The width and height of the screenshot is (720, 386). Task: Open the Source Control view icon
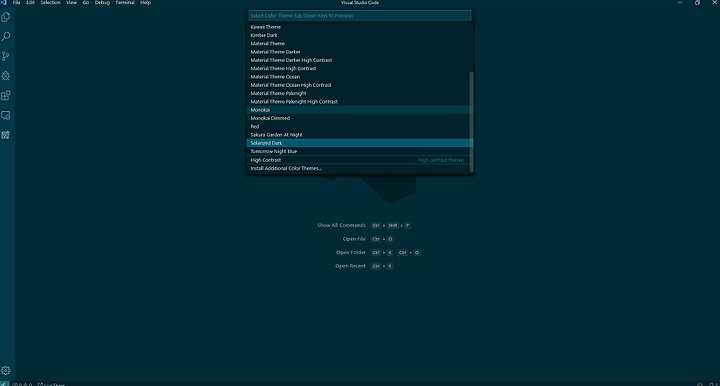point(6,56)
